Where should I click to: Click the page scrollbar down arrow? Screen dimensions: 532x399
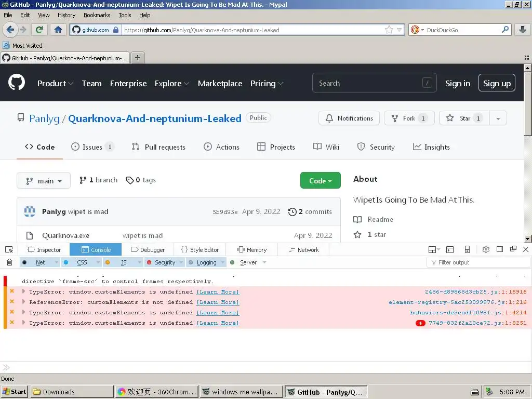(527, 238)
